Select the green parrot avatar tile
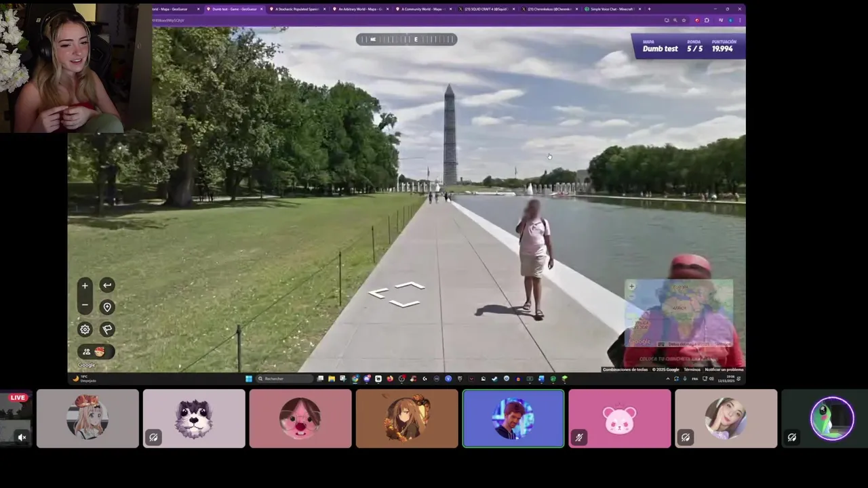868x488 pixels. (x=825, y=418)
